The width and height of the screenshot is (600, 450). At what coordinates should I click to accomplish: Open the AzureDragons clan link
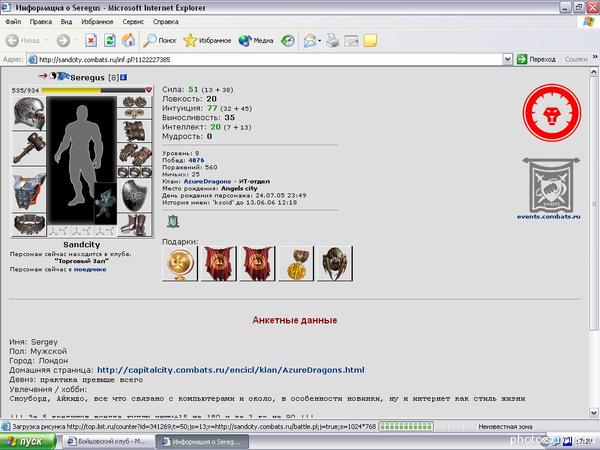[x=207, y=181]
